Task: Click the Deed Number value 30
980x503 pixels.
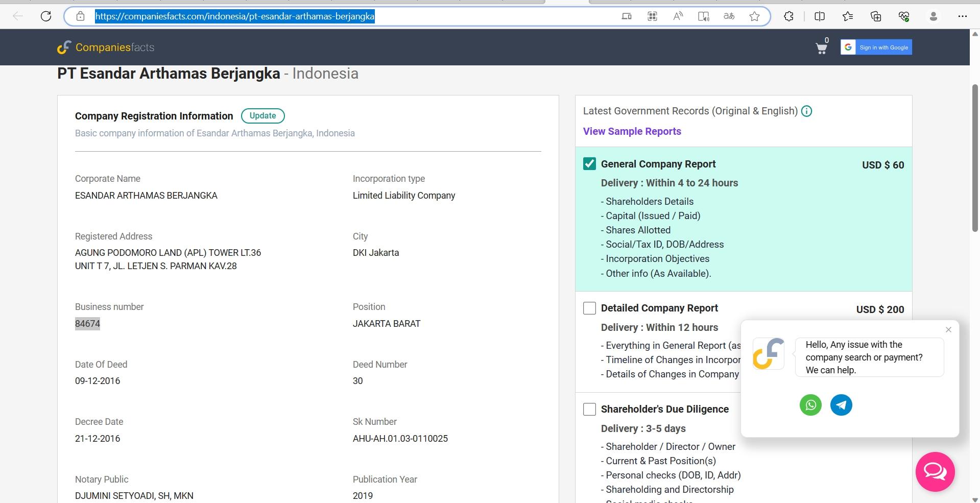Action: [x=357, y=381]
